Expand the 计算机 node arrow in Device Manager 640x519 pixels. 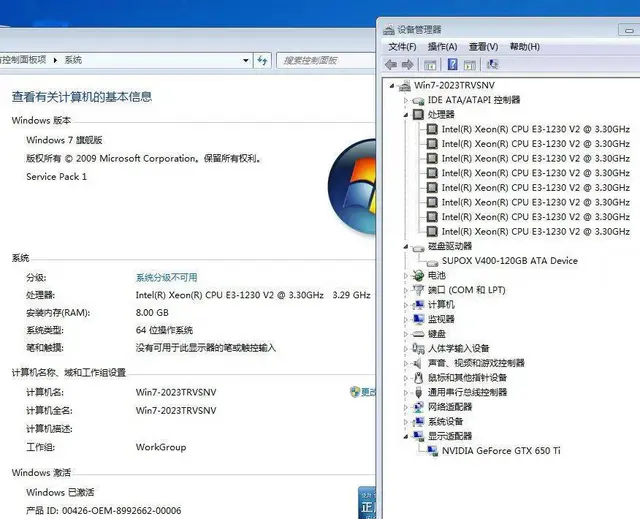tap(406, 305)
